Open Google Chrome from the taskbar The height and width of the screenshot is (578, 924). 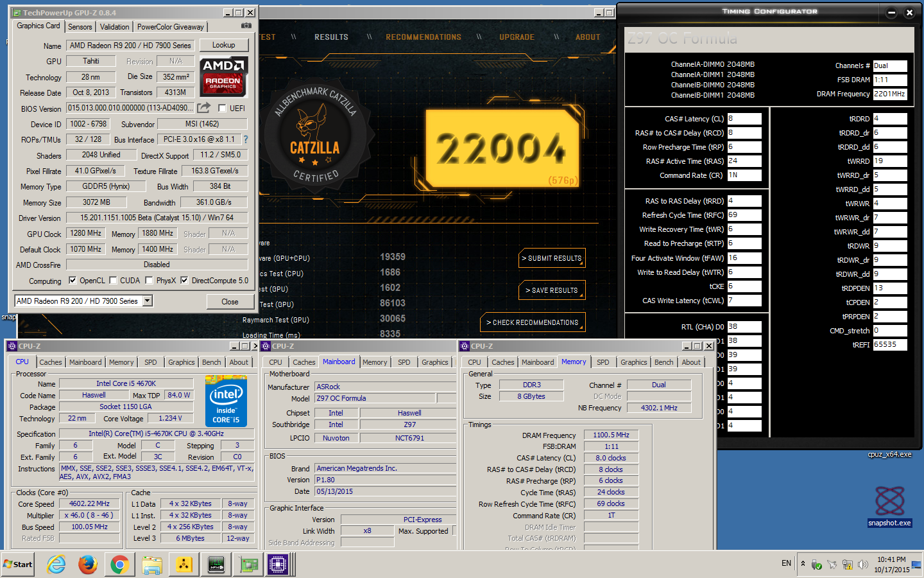(119, 565)
